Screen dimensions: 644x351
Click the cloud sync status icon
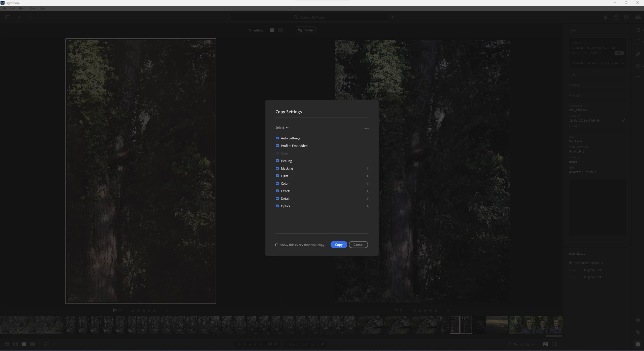(637, 17)
